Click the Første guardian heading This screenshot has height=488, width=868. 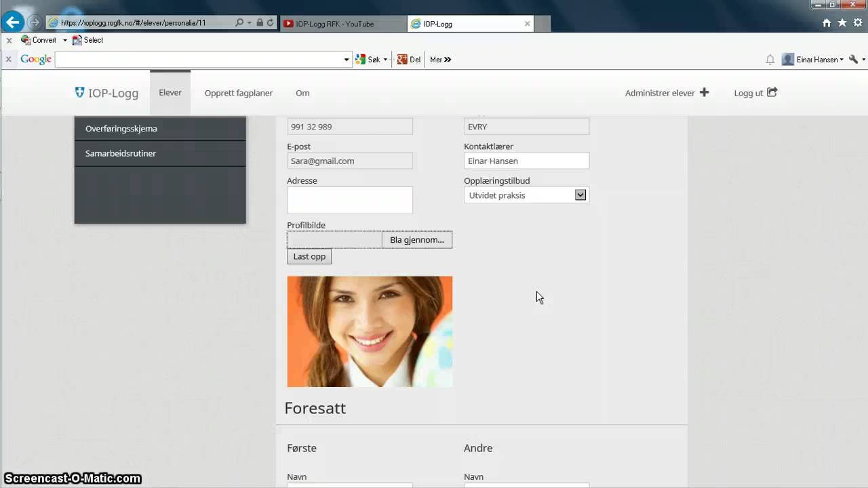pos(302,448)
